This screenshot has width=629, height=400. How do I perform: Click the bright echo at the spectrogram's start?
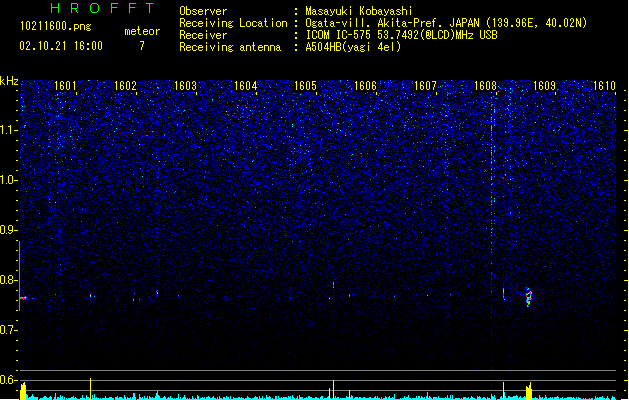(x=24, y=298)
